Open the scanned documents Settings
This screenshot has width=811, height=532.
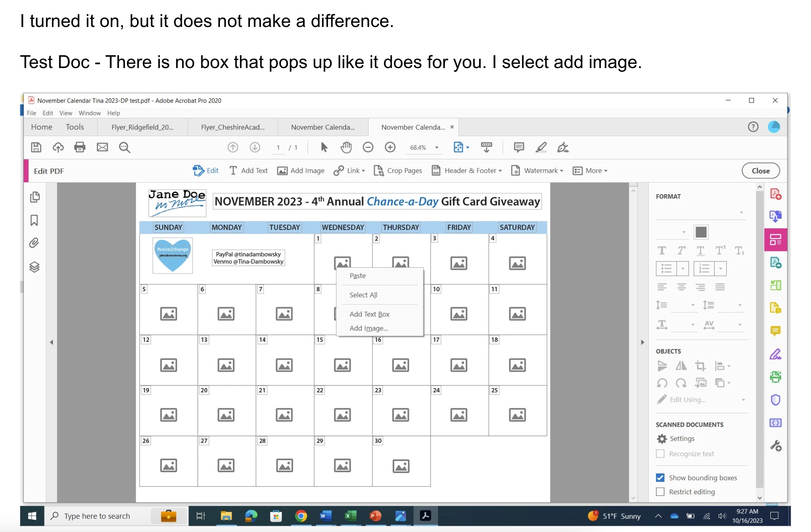click(682, 439)
